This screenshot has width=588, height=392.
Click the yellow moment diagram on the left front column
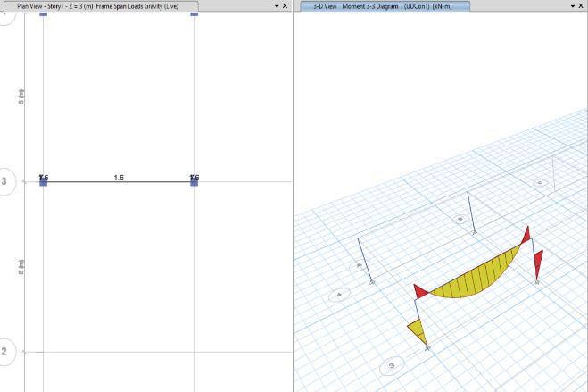[418, 330]
